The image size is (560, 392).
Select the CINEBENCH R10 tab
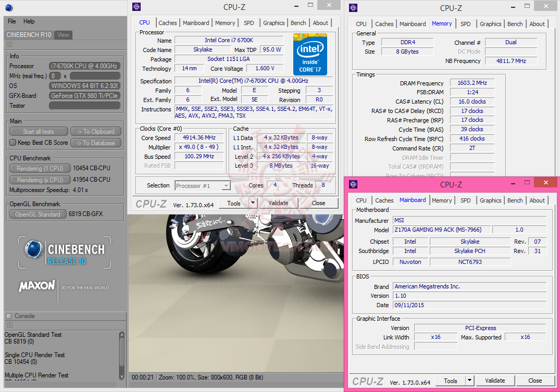(x=29, y=35)
